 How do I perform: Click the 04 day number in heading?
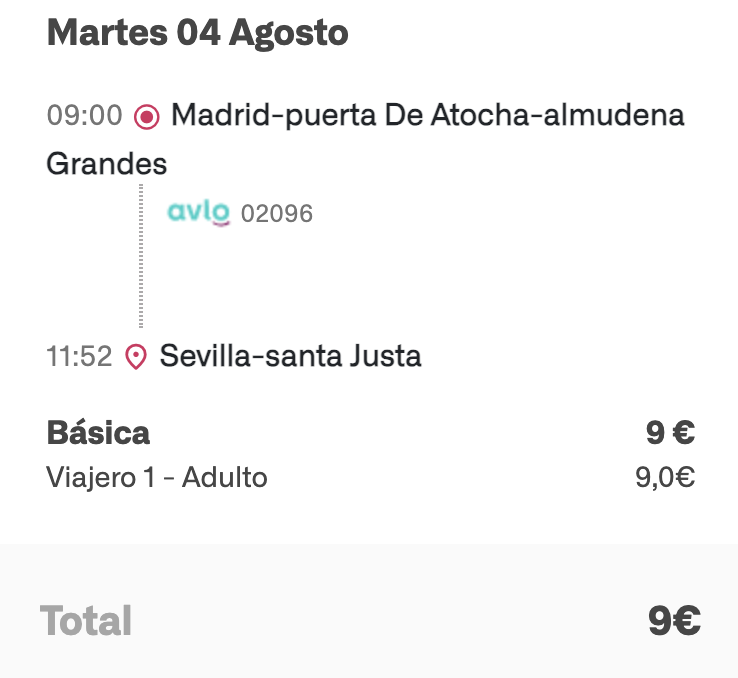[x=198, y=33]
